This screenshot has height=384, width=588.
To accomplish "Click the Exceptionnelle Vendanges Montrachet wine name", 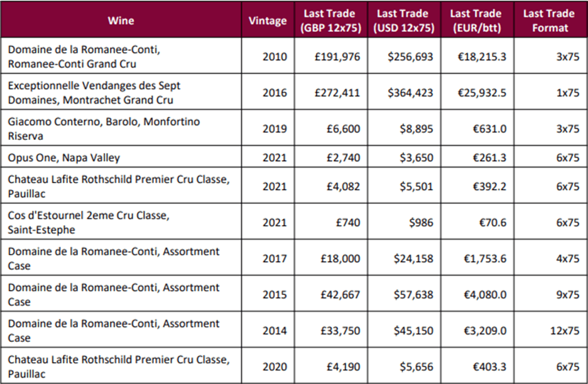I will [94, 93].
